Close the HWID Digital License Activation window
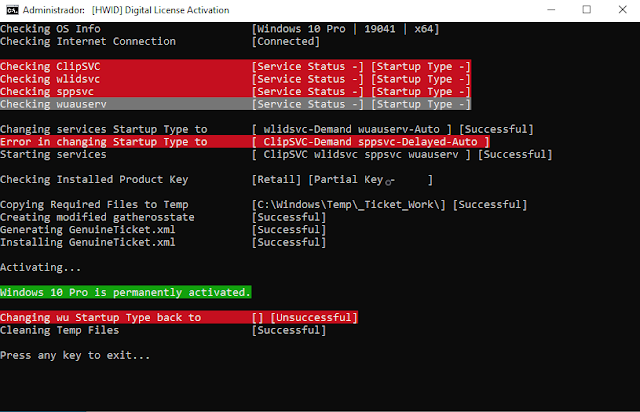 (622, 10)
